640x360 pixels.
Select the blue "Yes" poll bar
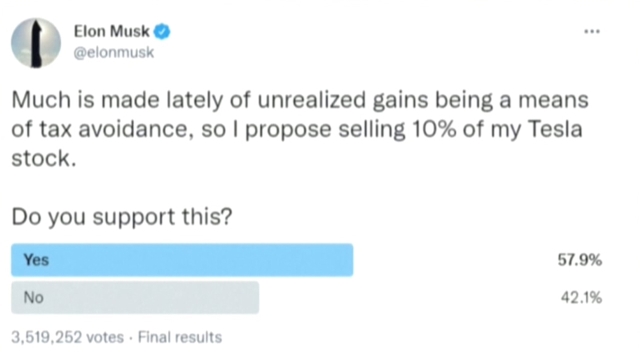click(x=182, y=260)
